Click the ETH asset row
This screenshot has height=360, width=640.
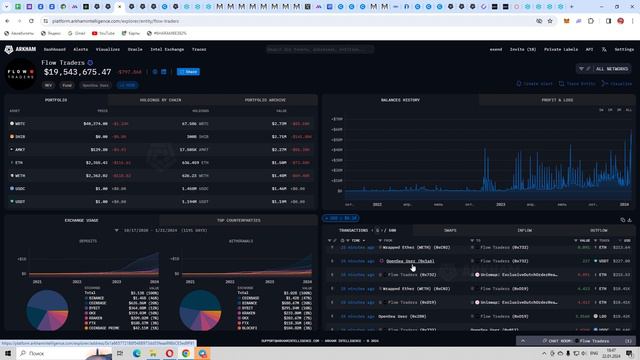coord(161,162)
